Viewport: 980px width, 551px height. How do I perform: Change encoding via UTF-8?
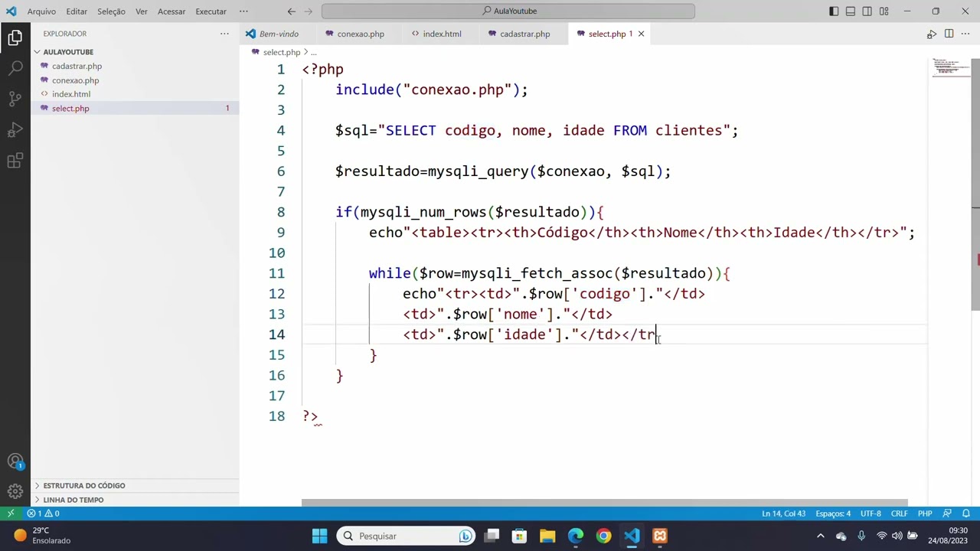tap(871, 514)
